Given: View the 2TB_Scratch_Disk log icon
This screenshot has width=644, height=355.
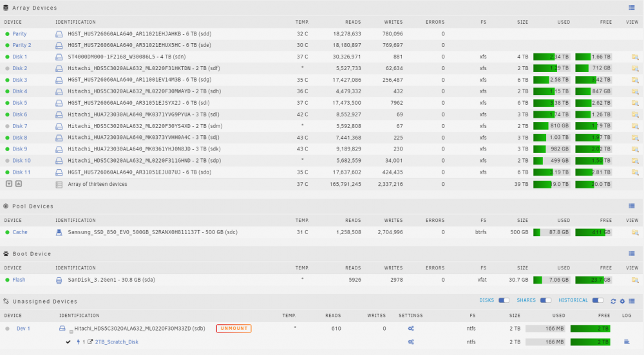Looking at the screenshot, I should click(x=627, y=341).
